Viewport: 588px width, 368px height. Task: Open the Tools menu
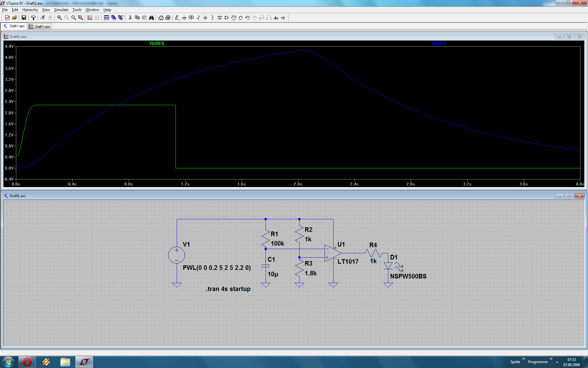pos(77,10)
